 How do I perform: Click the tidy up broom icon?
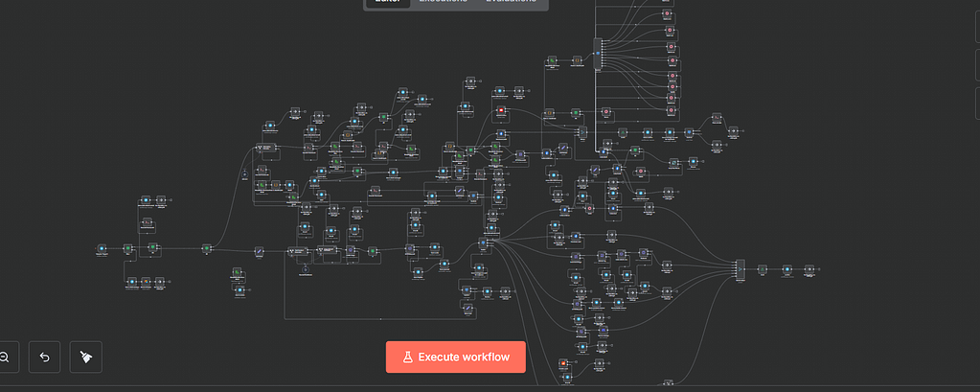click(x=85, y=357)
